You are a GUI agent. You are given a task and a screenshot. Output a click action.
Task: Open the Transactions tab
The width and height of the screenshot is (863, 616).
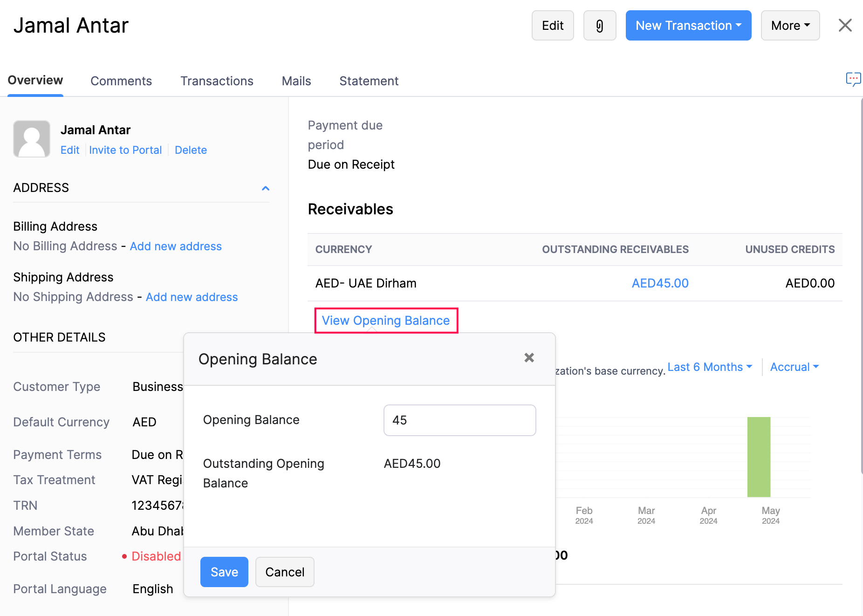coord(217,81)
